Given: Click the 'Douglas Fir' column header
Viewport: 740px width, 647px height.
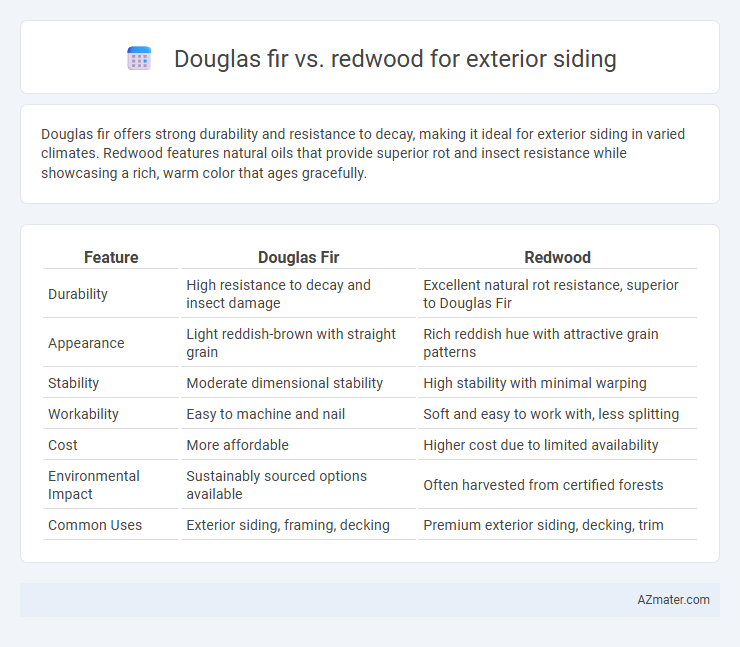Looking at the screenshot, I should click(298, 257).
